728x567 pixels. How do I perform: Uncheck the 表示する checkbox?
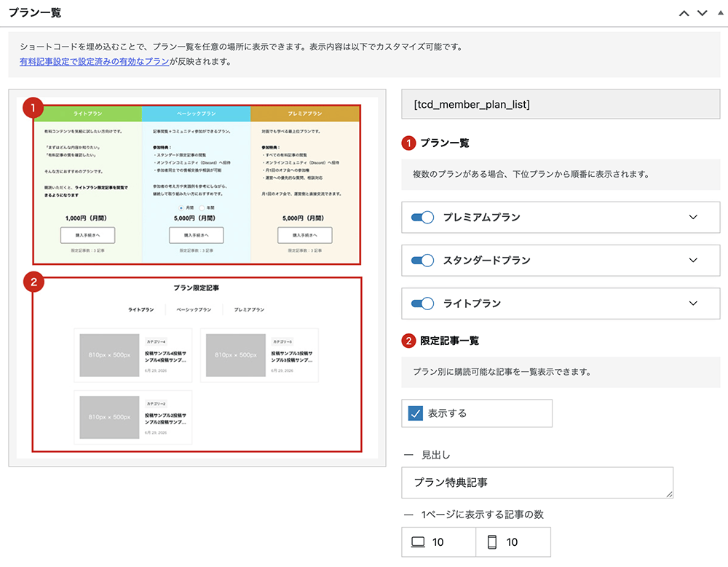pyautogui.click(x=416, y=413)
